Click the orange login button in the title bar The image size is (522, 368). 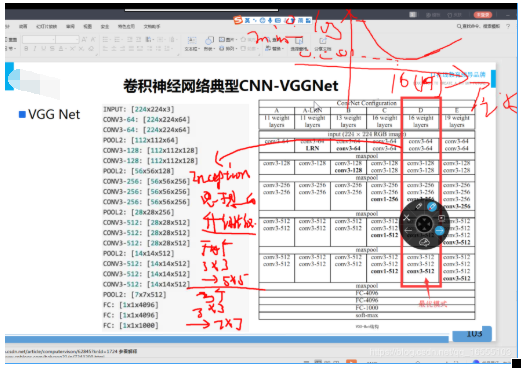(x=483, y=15)
